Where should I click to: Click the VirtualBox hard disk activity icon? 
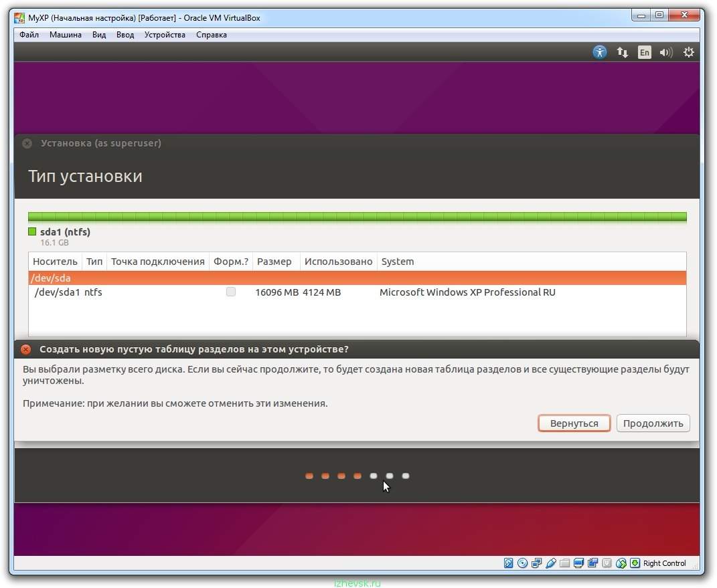coord(509,563)
